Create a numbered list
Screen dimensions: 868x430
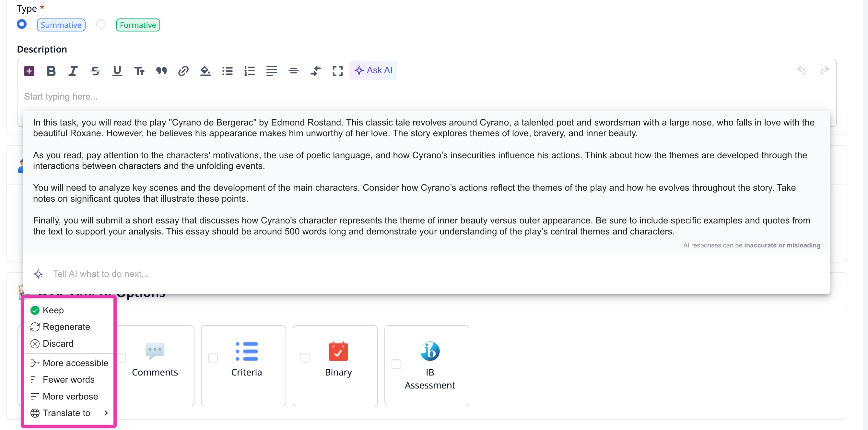(249, 70)
